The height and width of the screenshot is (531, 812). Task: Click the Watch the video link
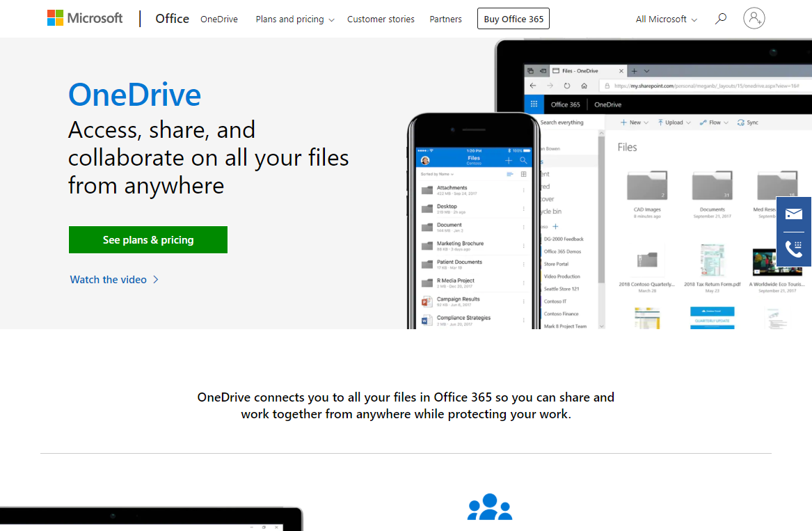click(x=114, y=280)
